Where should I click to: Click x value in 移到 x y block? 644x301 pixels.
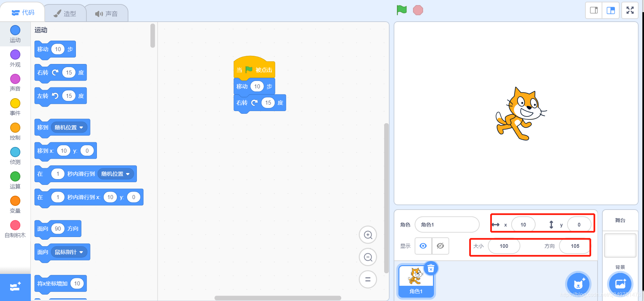tap(64, 151)
